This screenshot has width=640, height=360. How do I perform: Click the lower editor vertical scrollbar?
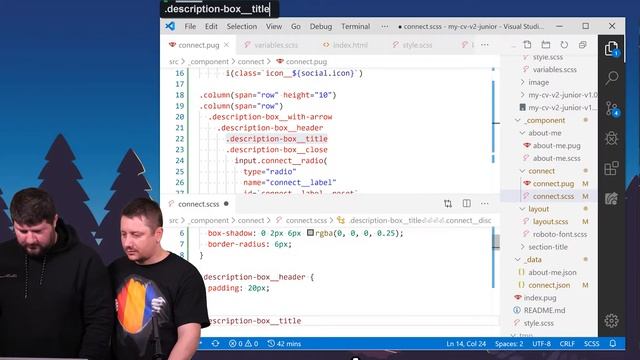tap(496, 241)
